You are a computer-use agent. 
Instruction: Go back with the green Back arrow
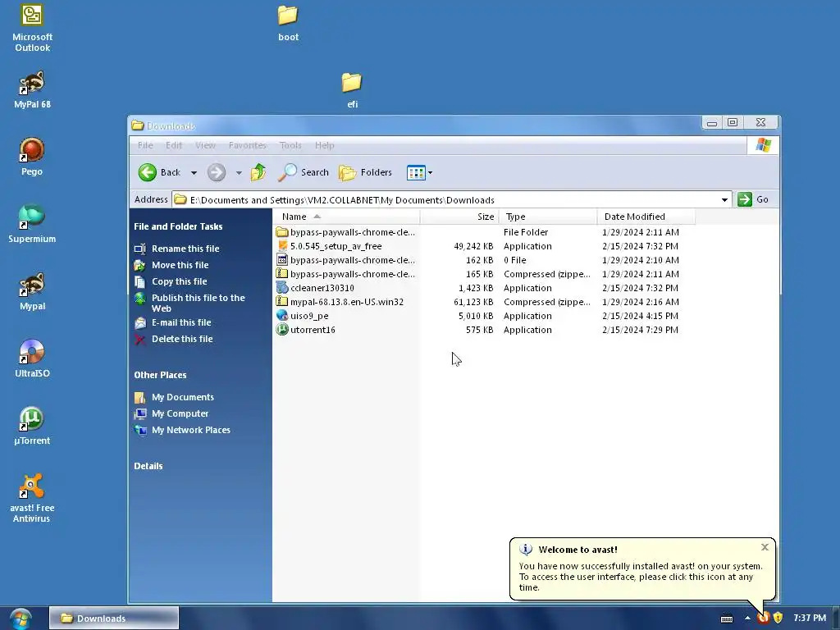point(159,172)
